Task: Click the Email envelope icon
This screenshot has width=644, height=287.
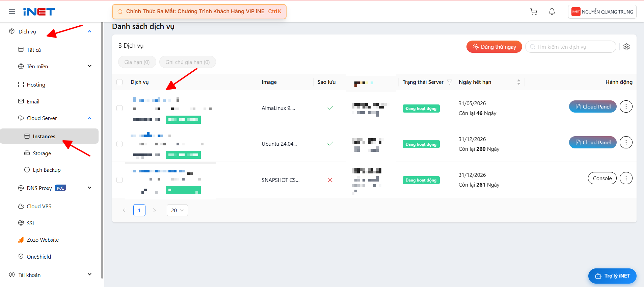Action: coord(21,101)
